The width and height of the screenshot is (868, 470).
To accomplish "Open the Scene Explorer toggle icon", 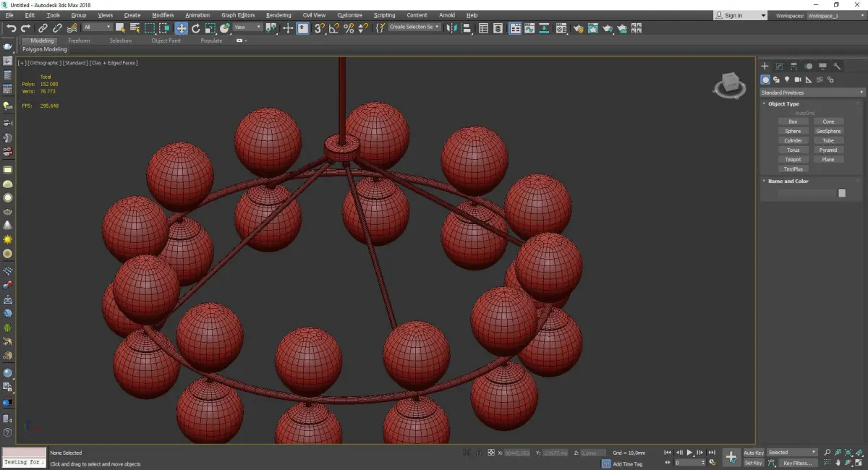I will (482, 28).
